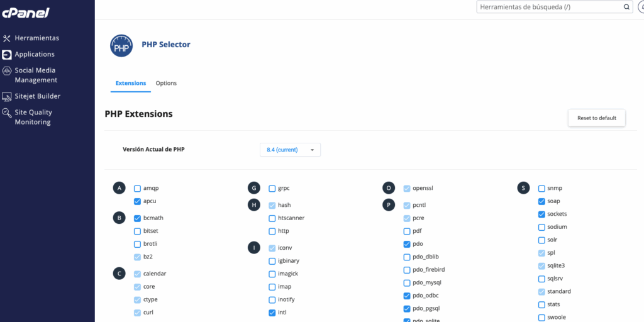Viewport: 644px width, 322px height.
Task: Check the igbinary extension
Action: pos(272,261)
